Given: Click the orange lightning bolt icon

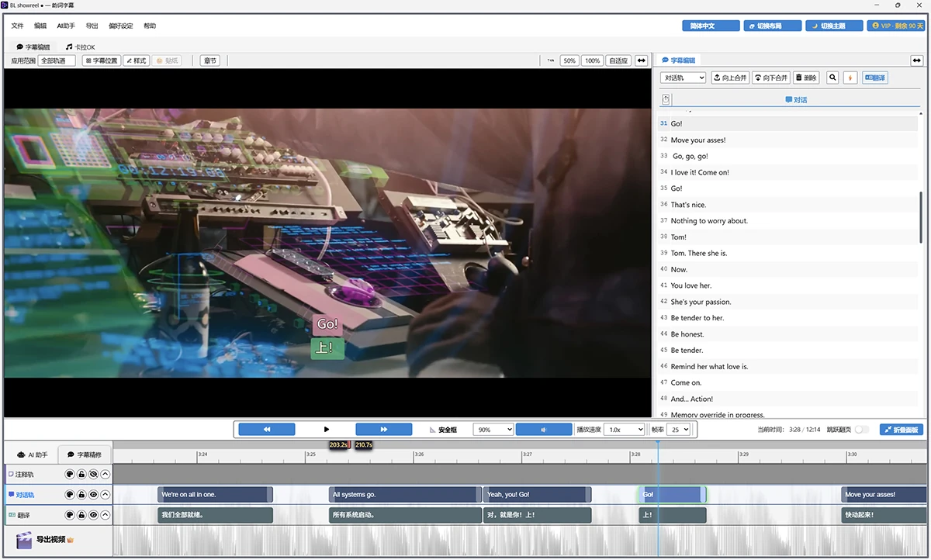Looking at the screenshot, I should click(850, 78).
